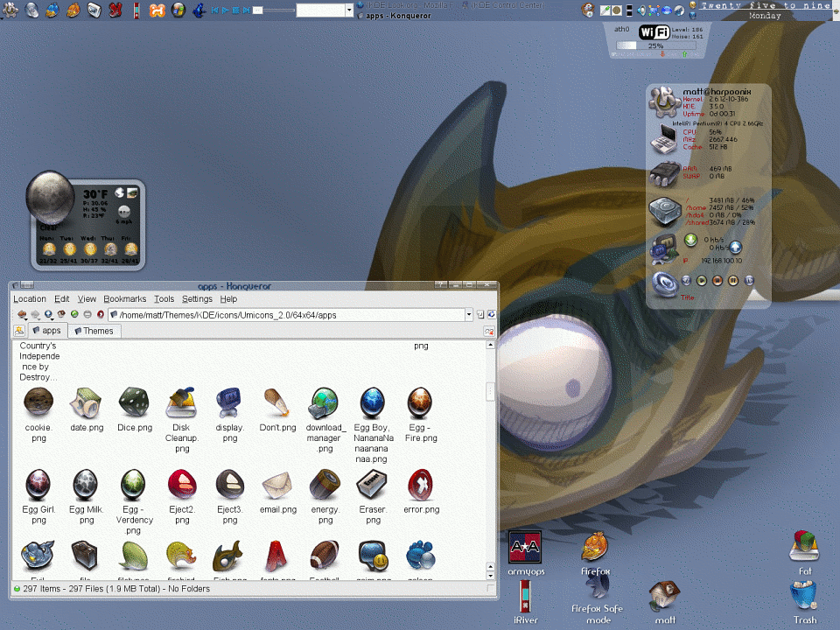The height and width of the screenshot is (630, 840).
Task: Open the matt home folder desktop icon
Action: coord(664,603)
